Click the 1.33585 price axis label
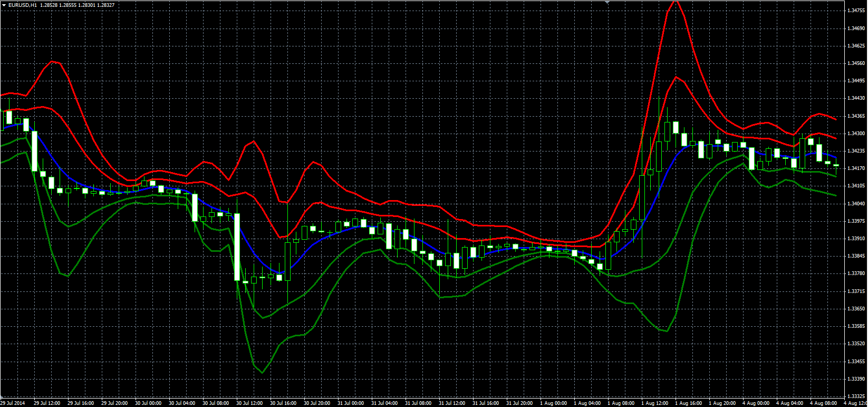The width and height of the screenshot is (868, 407). (856, 326)
